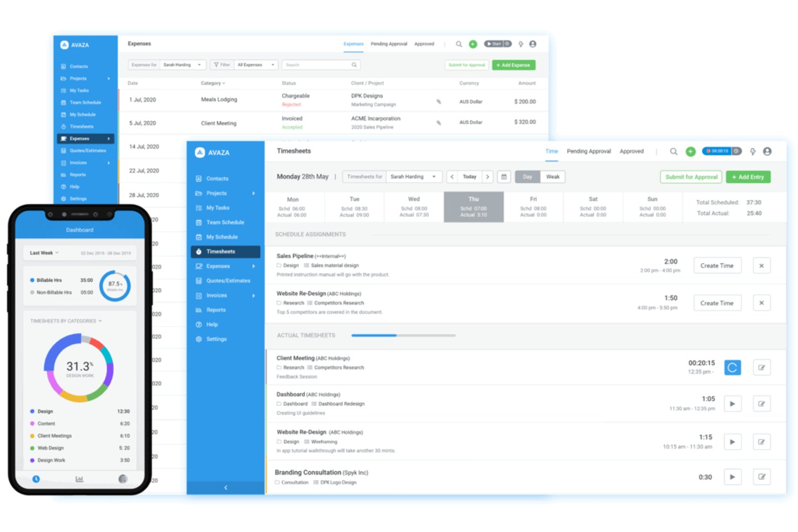Screen dimensions: 798x532
Task: Open the chart tab icon on the phone
Action: point(79,479)
